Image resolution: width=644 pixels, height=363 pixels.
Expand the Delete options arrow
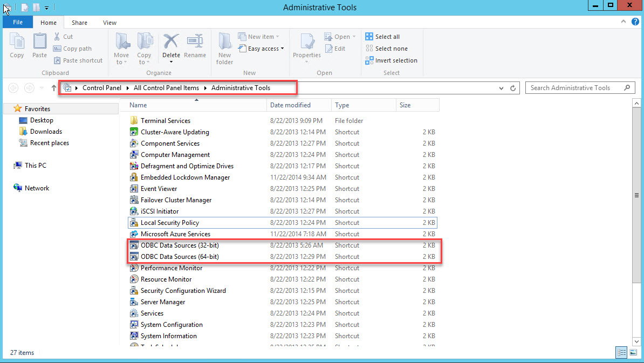(171, 62)
